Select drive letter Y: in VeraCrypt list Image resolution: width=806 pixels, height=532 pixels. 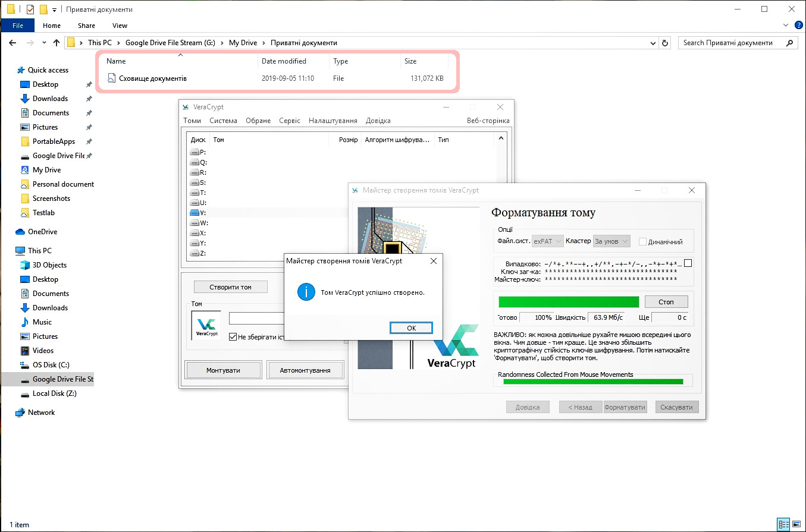pos(198,243)
